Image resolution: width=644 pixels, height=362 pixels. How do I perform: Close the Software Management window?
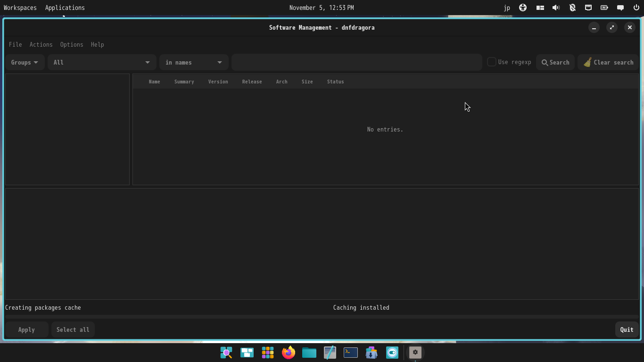point(630,27)
